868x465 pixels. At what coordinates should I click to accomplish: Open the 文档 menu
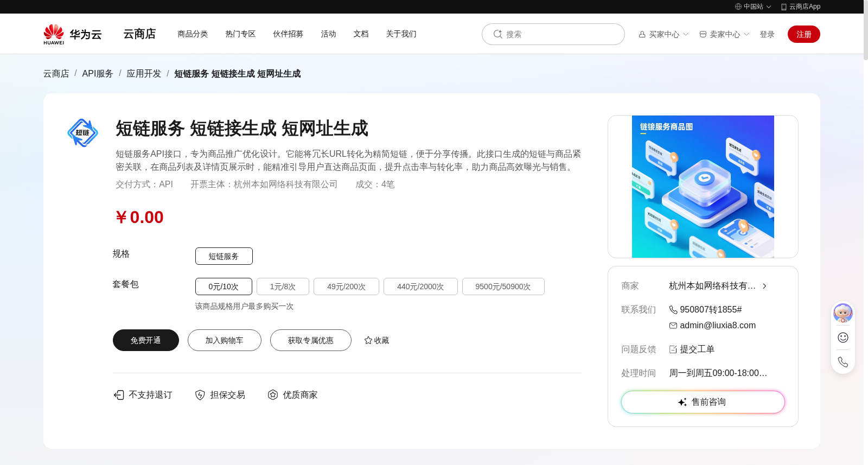(361, 34)
